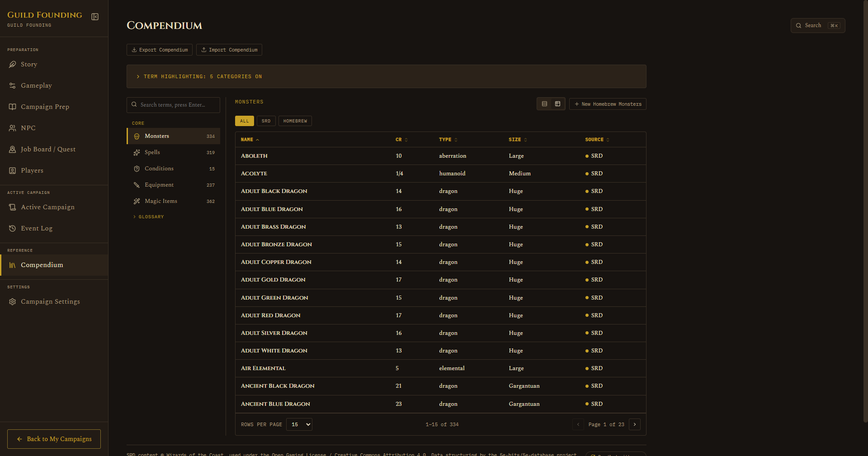Open Adult White Dragon entry
This screenshot has height=456, width=868.
click(x=441, y=351)
